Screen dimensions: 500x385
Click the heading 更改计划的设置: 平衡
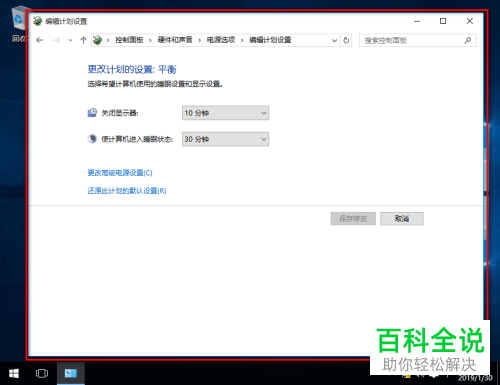click(132, 69)
